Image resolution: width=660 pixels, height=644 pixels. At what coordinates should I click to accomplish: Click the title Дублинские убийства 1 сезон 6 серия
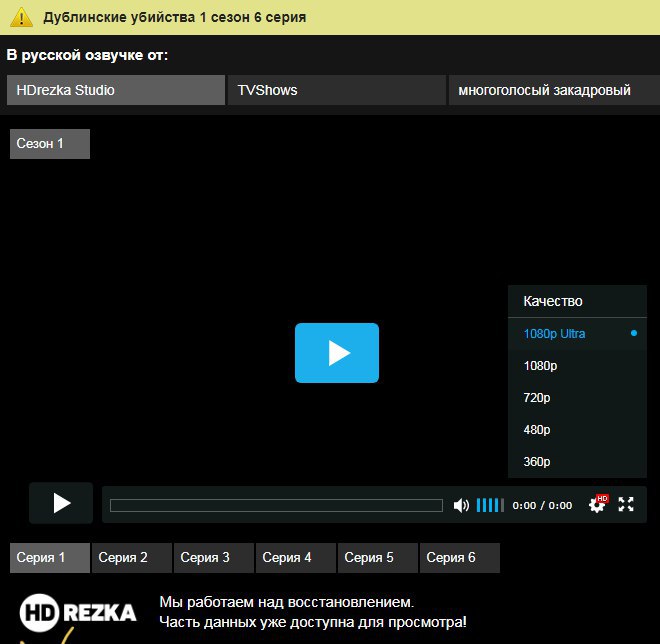(x=175, y=17)
